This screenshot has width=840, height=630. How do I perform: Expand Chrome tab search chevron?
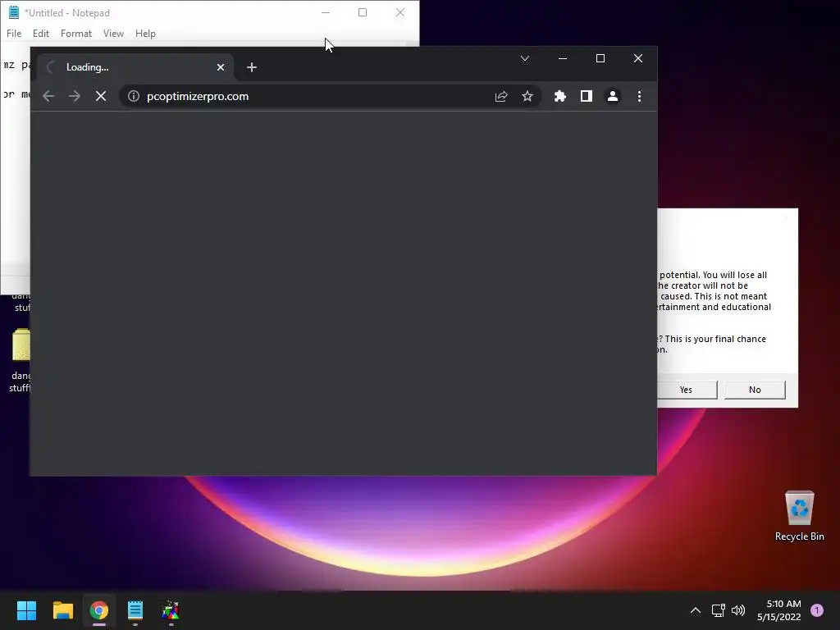525,58
